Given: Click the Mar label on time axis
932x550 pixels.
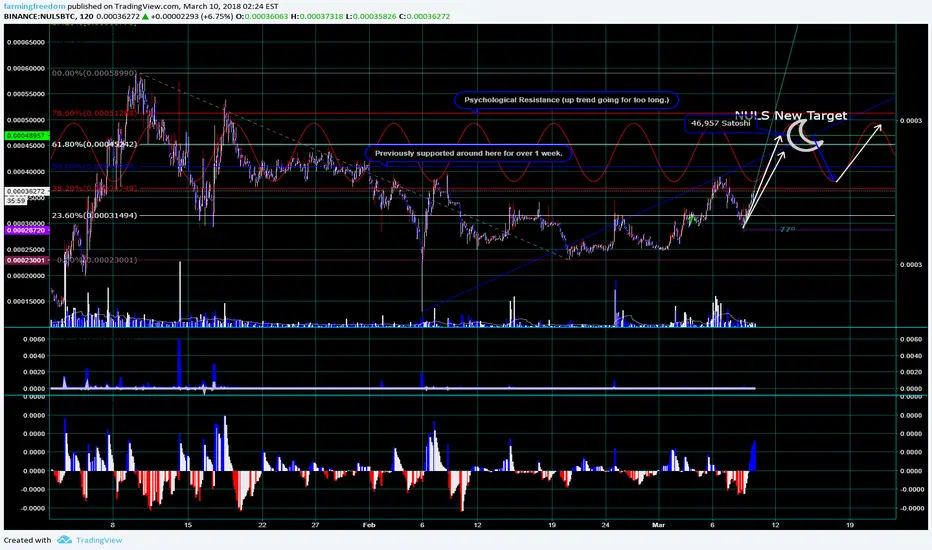Looking at the screenshot, I should (658, 525).
